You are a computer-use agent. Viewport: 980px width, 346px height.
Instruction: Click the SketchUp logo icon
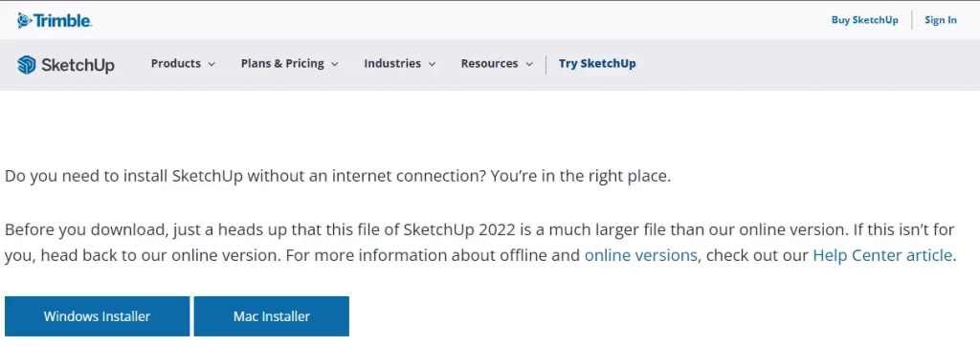point(26,64)
